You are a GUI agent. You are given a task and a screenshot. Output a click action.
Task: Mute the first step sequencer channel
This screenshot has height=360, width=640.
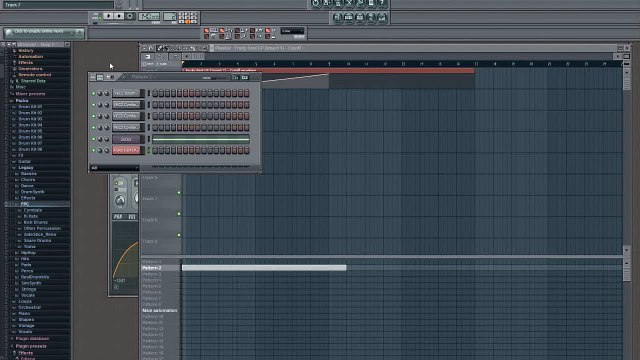point(93,93)
